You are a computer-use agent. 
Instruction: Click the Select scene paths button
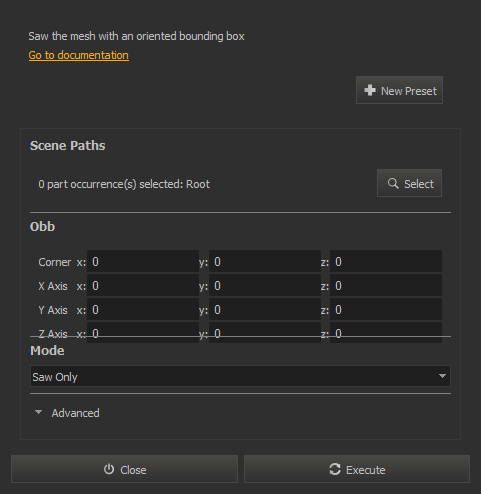(x=409, y=183)
